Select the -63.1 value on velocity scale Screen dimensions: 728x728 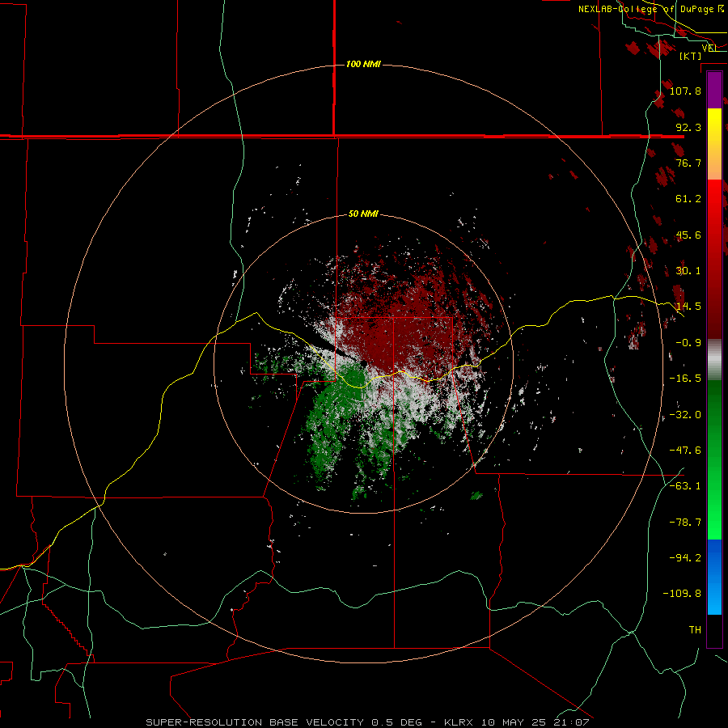(685, 486)
